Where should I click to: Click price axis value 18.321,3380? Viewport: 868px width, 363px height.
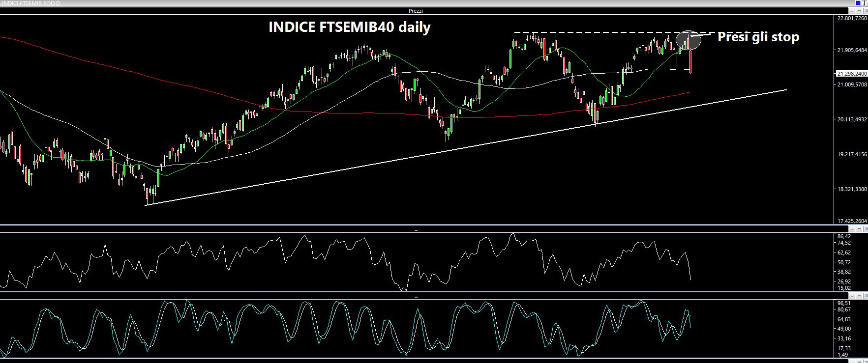click(x=852, y=189)
